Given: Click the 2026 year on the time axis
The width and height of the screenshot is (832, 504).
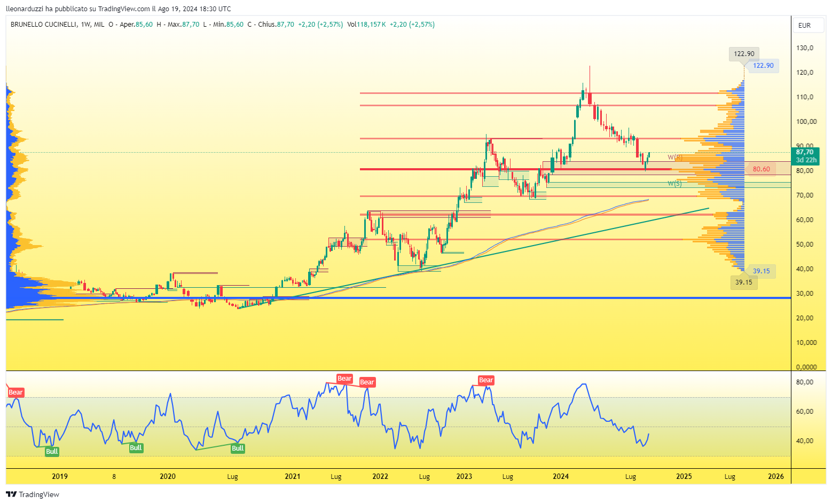Looking at the screenshot, I should 776,476.
